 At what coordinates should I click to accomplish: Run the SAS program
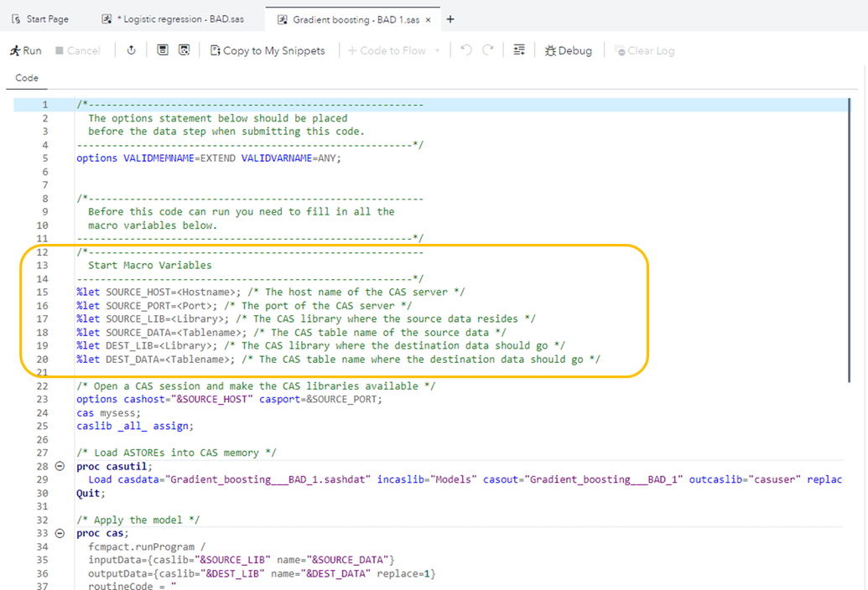(x=25, y=51)
